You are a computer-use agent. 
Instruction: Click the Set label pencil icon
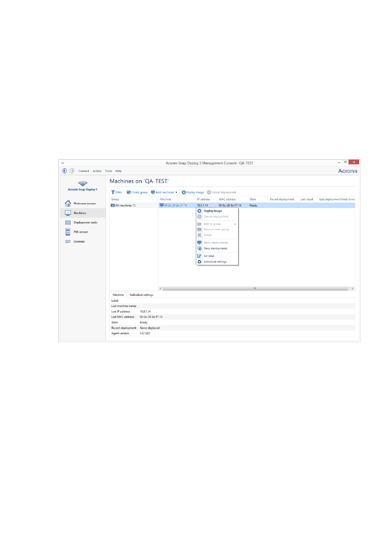[199, 256]
